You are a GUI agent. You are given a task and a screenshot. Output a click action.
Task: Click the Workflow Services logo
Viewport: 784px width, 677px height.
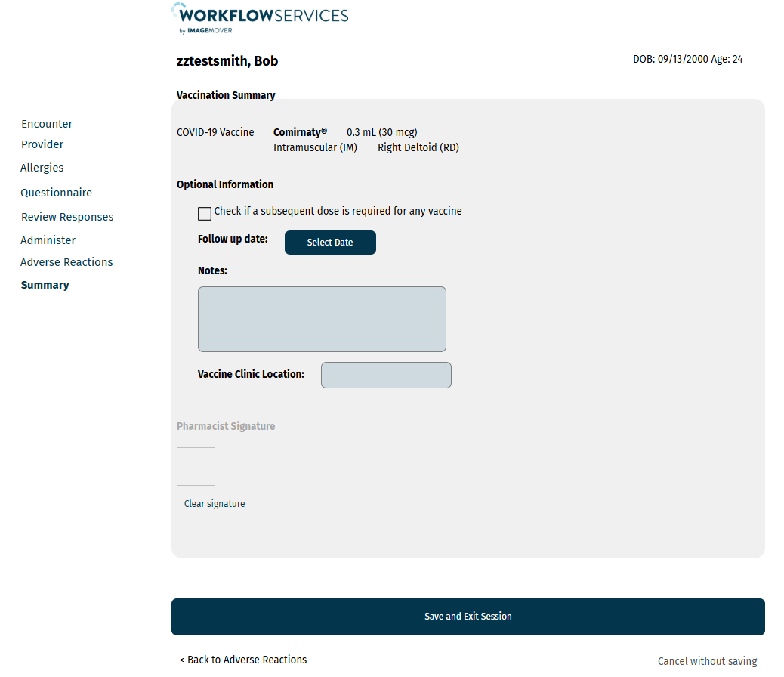(260, 18)
